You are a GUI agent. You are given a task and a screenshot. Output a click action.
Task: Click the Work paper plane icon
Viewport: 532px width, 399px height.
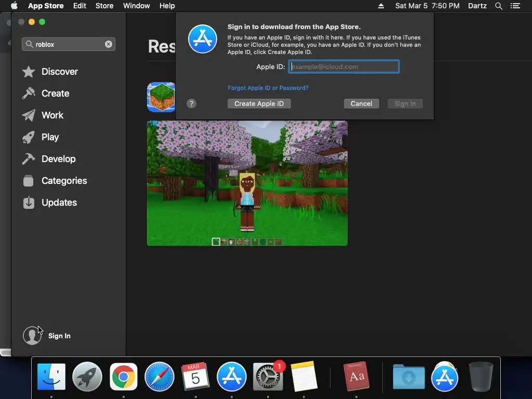click(x=29, y=115)
